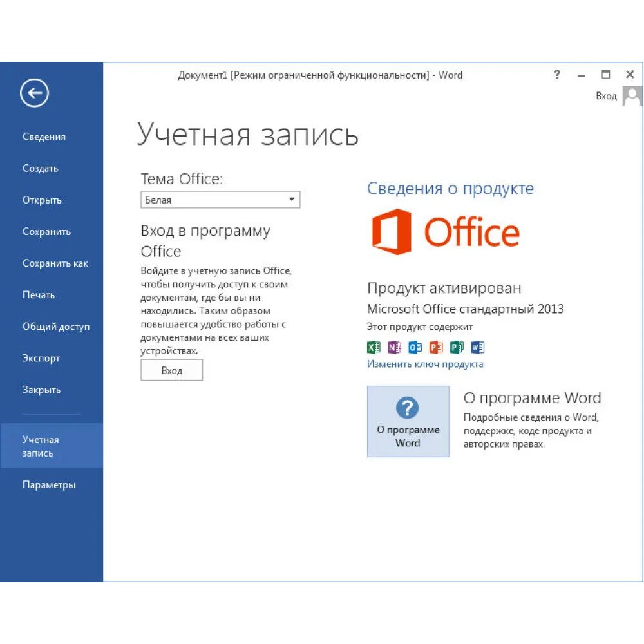The height and width of the screenshot is (644, 644).
Task: Click the back arrow circle icon
Action: coord(35,93)
